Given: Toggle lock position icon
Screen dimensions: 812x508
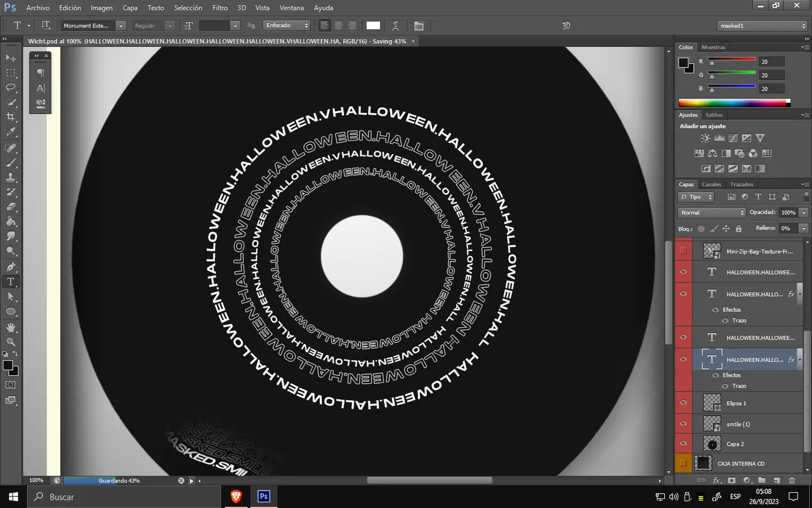Looking at the screenshot, I should coord(726,229).
